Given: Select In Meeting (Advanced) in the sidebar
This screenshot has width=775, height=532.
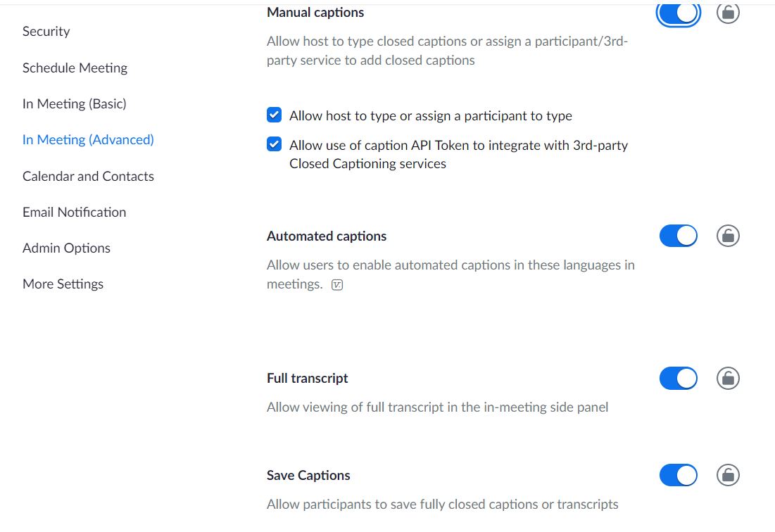Looking at the screenshot, I should [87, 139].
